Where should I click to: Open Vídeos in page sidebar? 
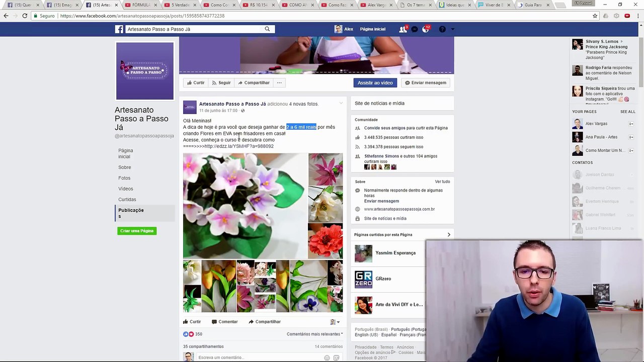point(126,189)
